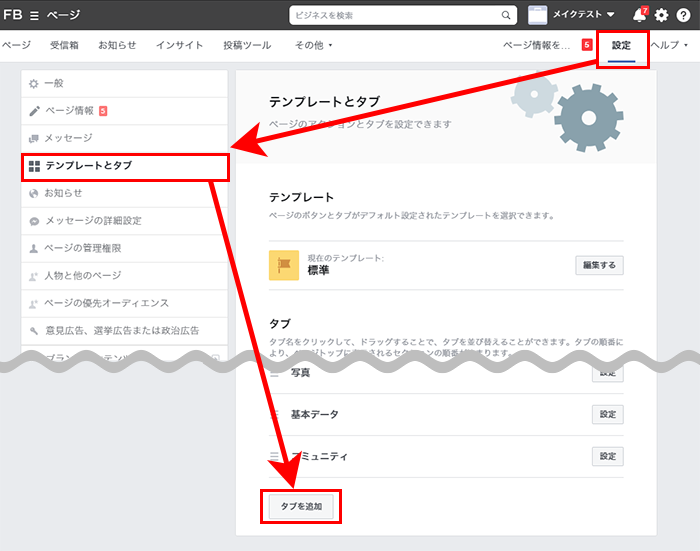This screenshot has width=700, height=551.
Task: Open ページの管理権限 in sidebar
Action: 125,248
